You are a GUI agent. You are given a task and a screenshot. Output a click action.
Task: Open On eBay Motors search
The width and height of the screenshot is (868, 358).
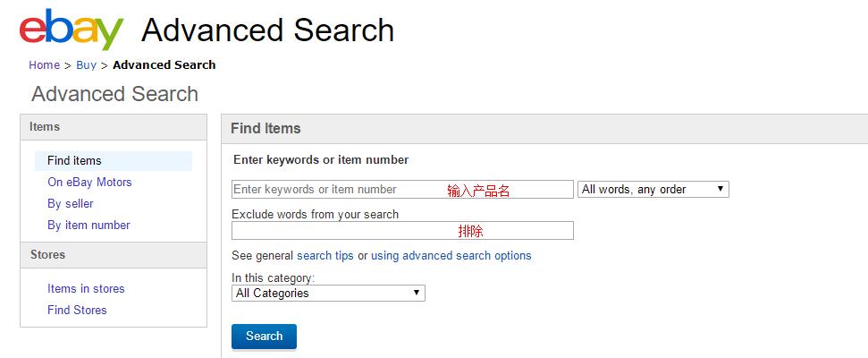pos(89,183)
